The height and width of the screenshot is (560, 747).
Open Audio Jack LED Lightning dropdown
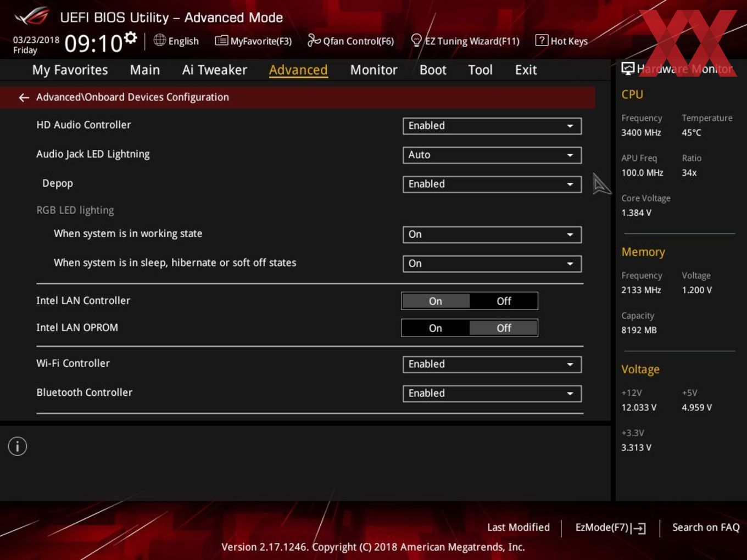(x=492, y=155)
